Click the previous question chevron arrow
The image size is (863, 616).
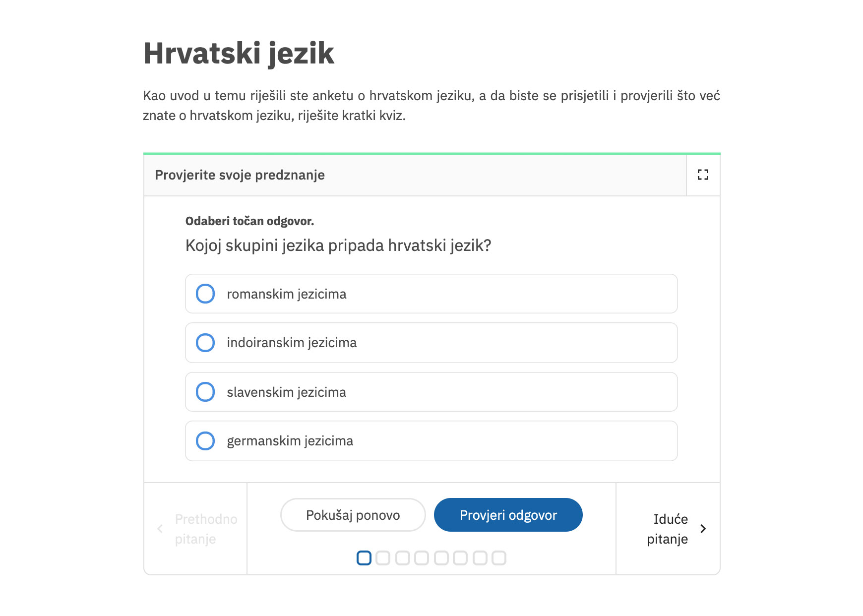pyautogui.click(x=160, y=529)
